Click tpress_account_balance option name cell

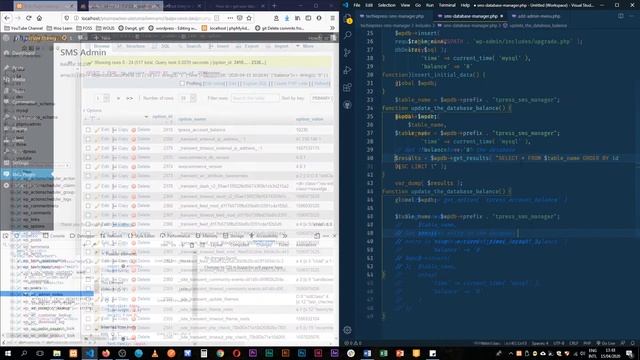point(202,130)
